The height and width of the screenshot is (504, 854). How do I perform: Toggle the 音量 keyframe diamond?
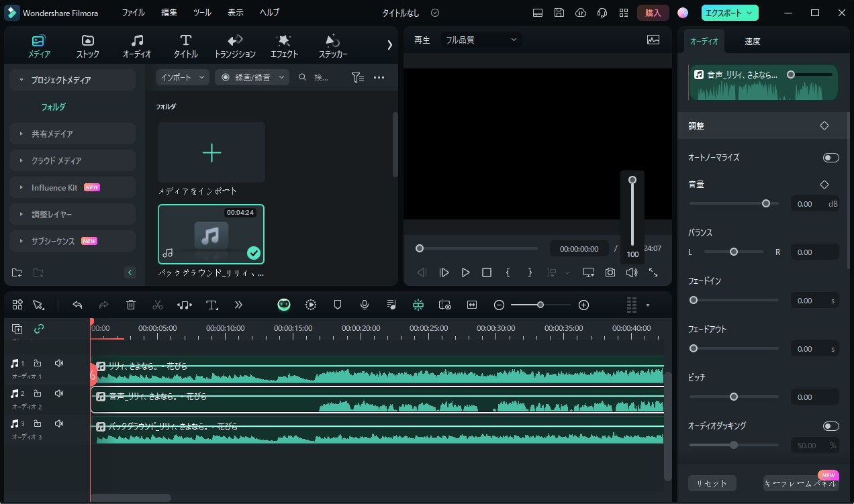pyautogui.click(x=824, y=185)
